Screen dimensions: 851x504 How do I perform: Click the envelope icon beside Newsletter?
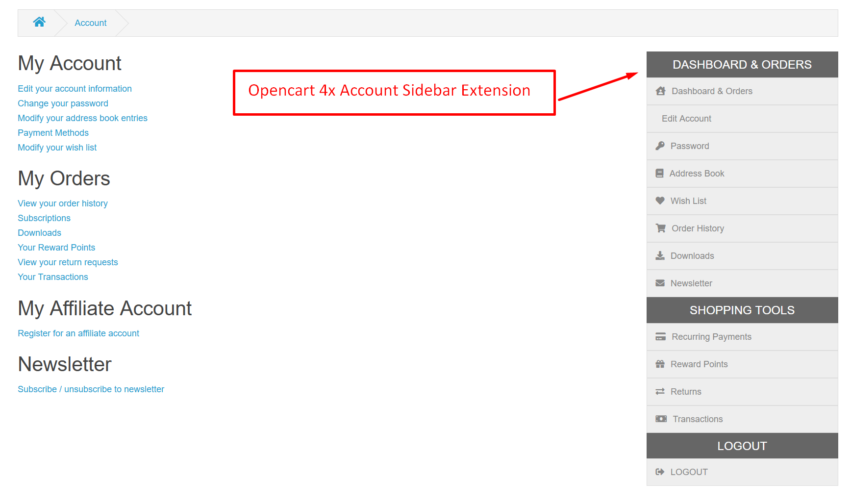[x=660, y=283]
